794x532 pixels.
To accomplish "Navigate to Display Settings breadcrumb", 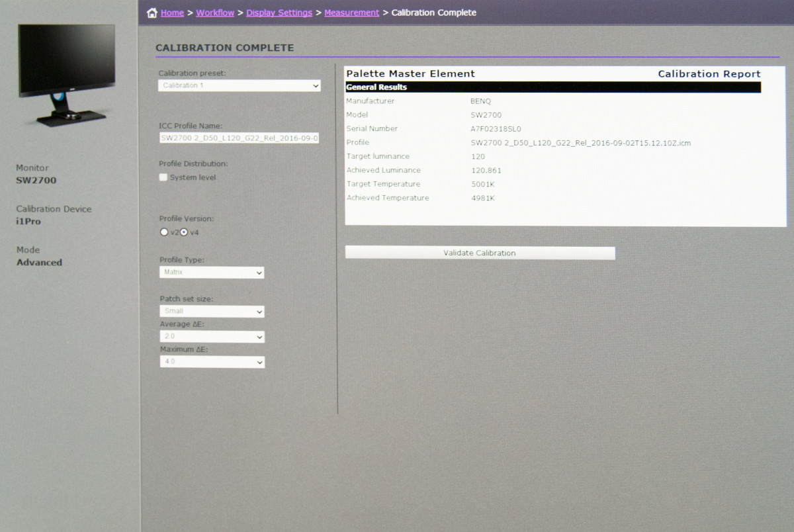I will [279, 13].
